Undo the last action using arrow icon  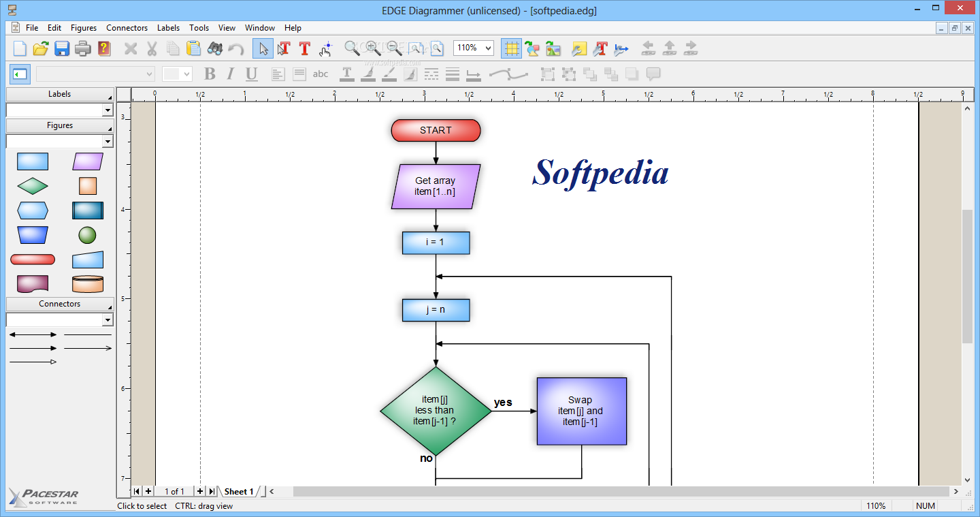tap(236, 48)
